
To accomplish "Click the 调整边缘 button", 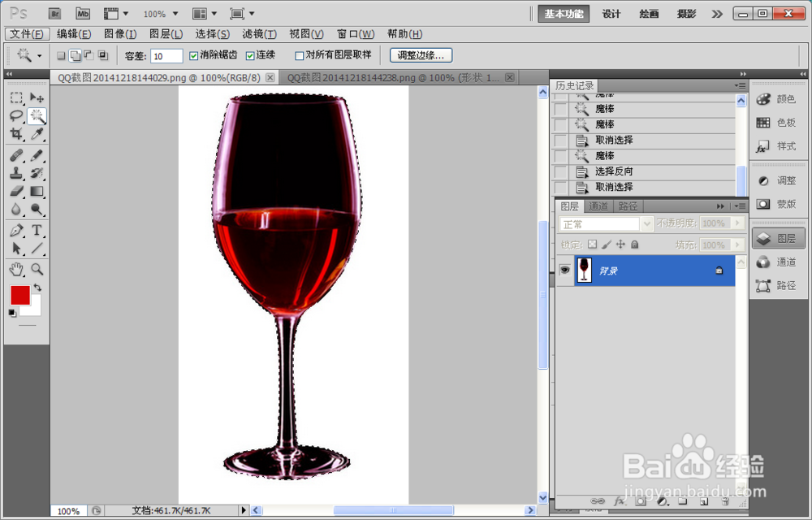I will pos(421,55).
